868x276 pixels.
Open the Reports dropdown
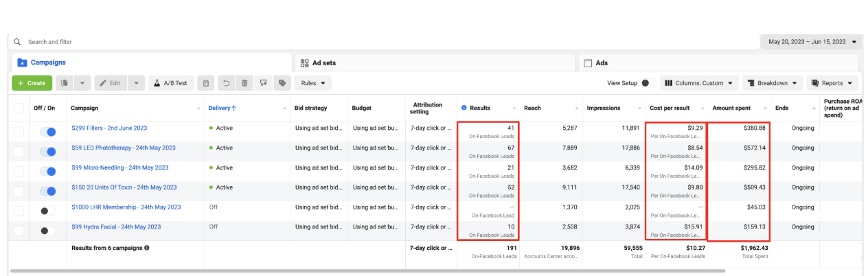pos(832,83)
